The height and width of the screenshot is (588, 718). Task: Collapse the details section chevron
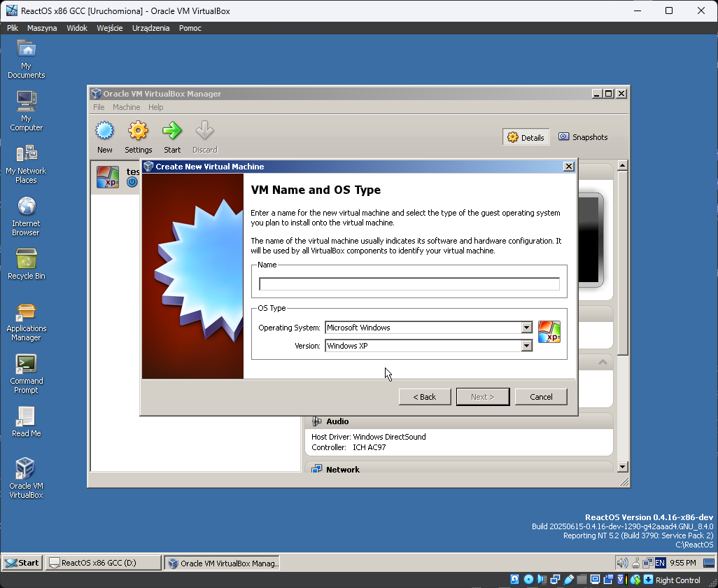603,362
